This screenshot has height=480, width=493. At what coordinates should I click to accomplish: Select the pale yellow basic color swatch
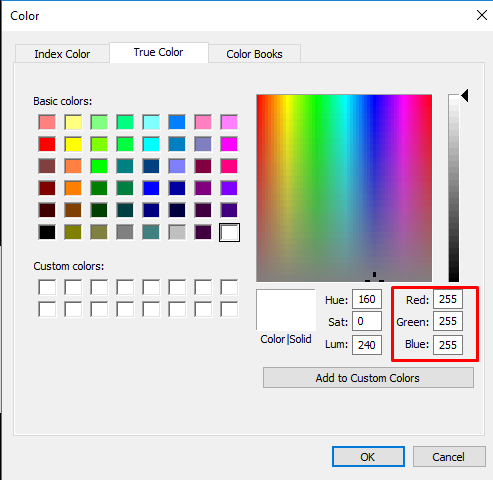[x=73, y=122]
